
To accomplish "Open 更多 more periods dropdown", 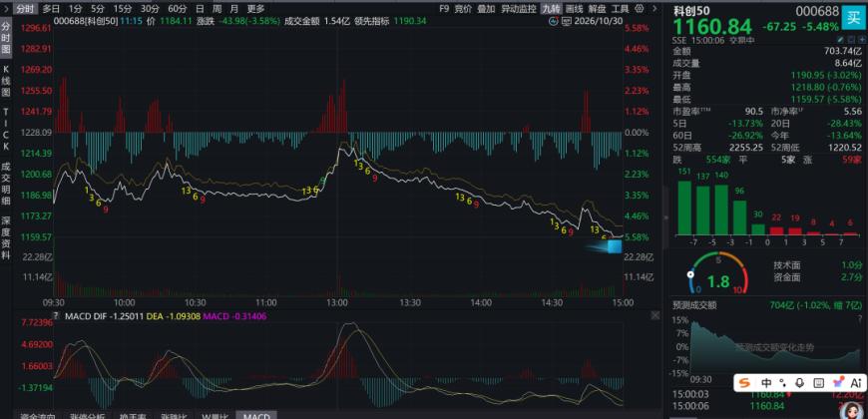I will pyautogui.click(x=255, y=9).
